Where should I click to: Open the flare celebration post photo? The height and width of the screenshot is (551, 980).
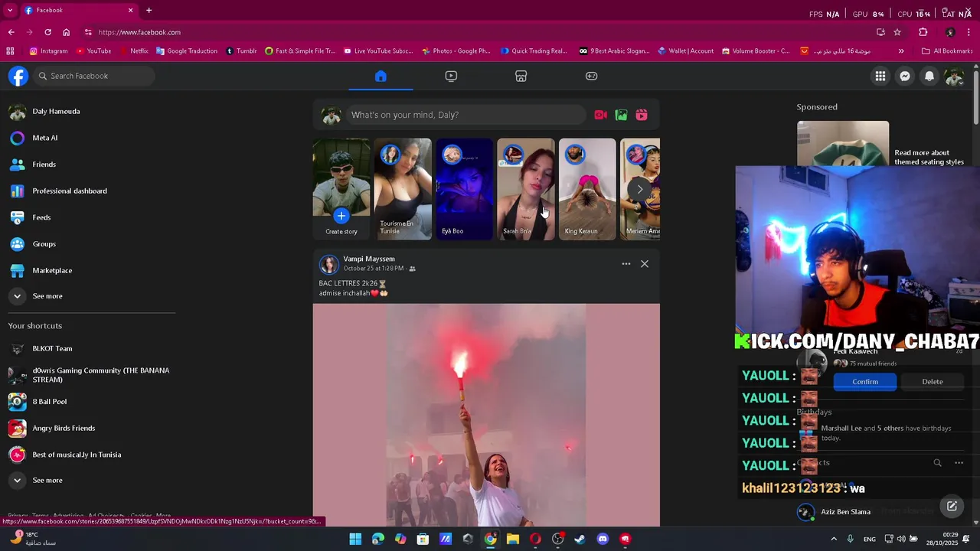pos(486,415)
